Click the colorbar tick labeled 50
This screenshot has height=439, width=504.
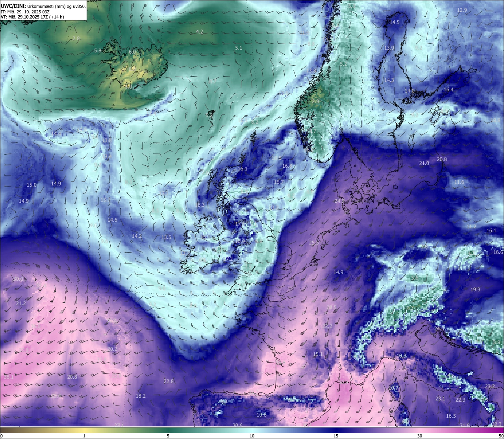(x=501, y=436)
